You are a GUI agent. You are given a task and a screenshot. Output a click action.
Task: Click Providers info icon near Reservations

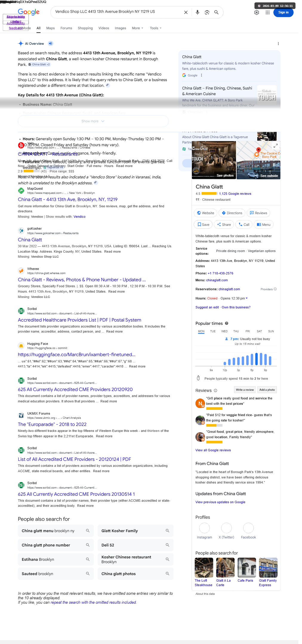[275, 289]
